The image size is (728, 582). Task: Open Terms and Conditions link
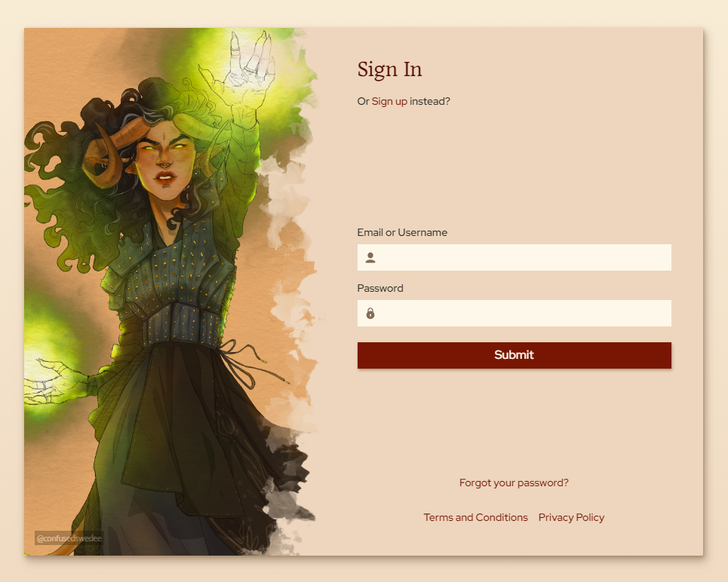pos(475,517)
